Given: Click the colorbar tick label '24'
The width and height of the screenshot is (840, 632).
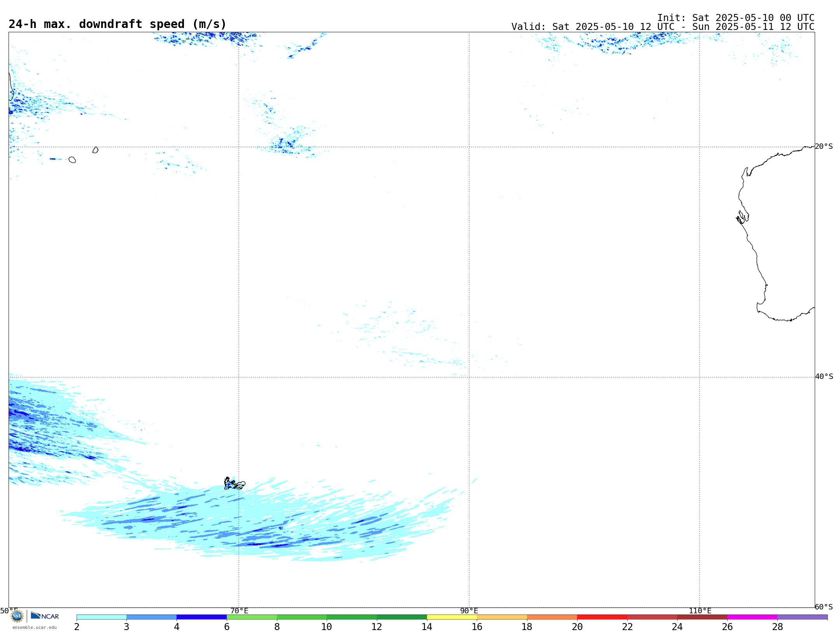Looking at the screenshot, I should click(677, 627).
